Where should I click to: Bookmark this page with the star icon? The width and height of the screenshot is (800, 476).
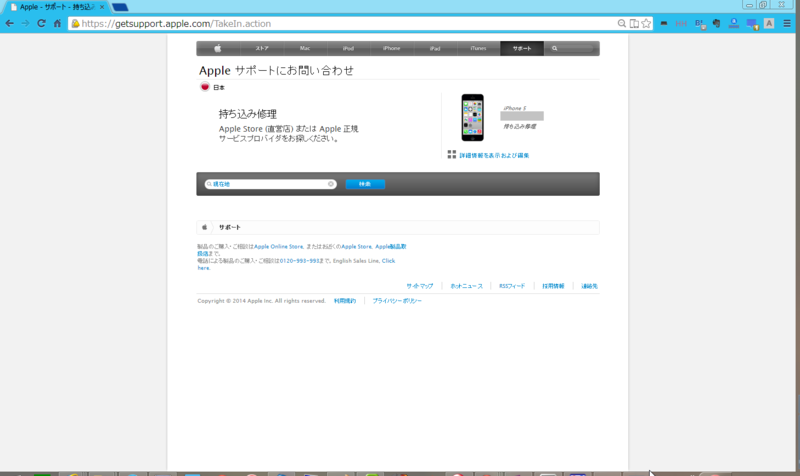pyautogui.click(x=646, y=23)
